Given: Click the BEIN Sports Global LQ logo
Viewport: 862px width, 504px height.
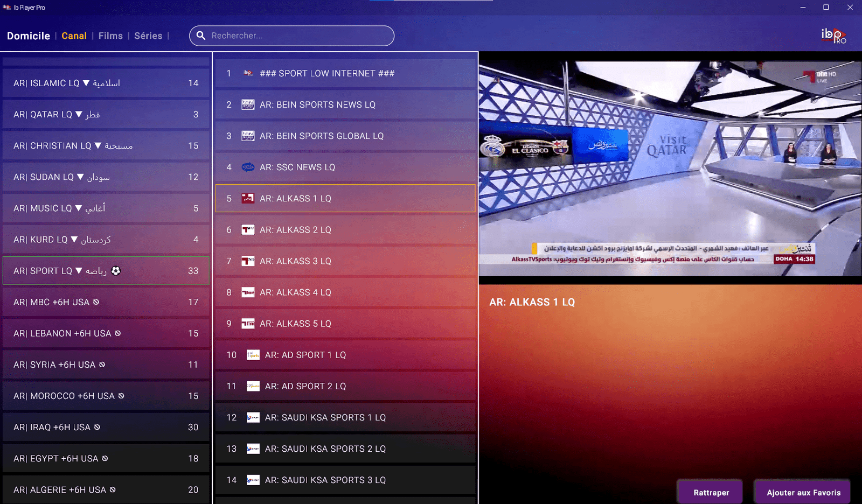Looking at the screenshot, I should [x=248, y=136].
